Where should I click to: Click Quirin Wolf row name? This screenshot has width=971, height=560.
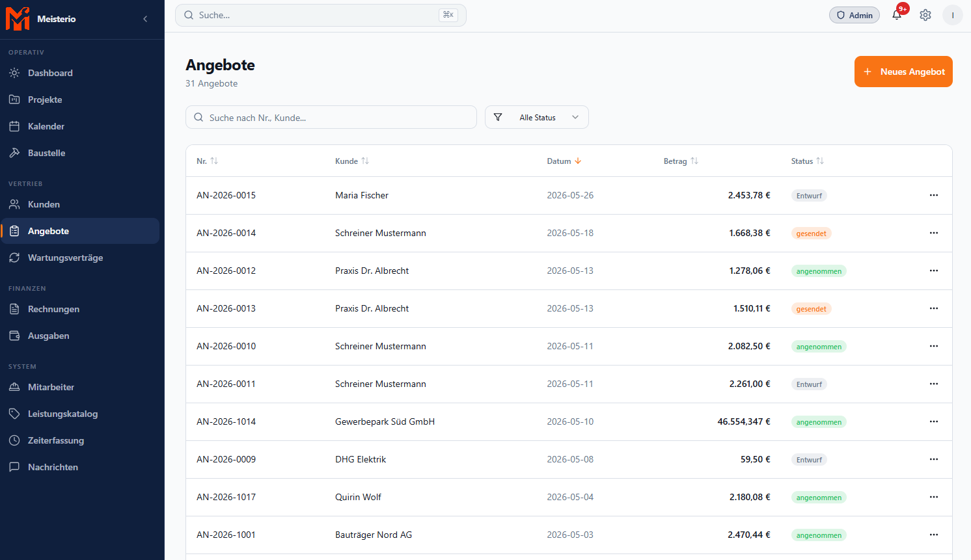[x=358, y=497]
